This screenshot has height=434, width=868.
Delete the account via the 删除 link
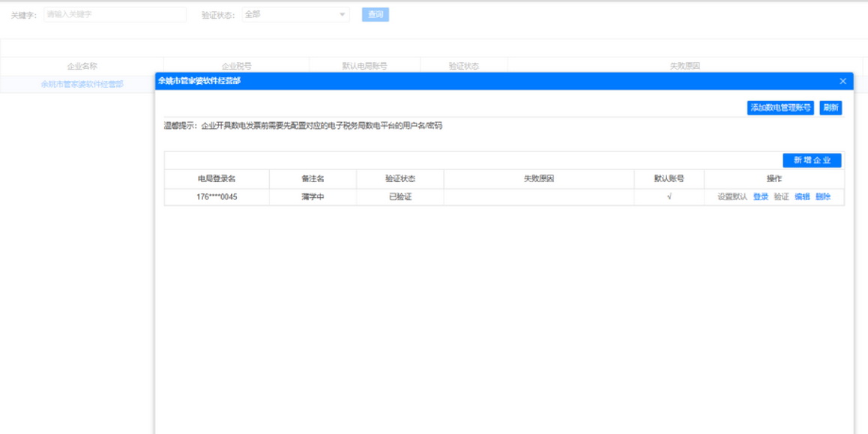[x=823, y=197]
